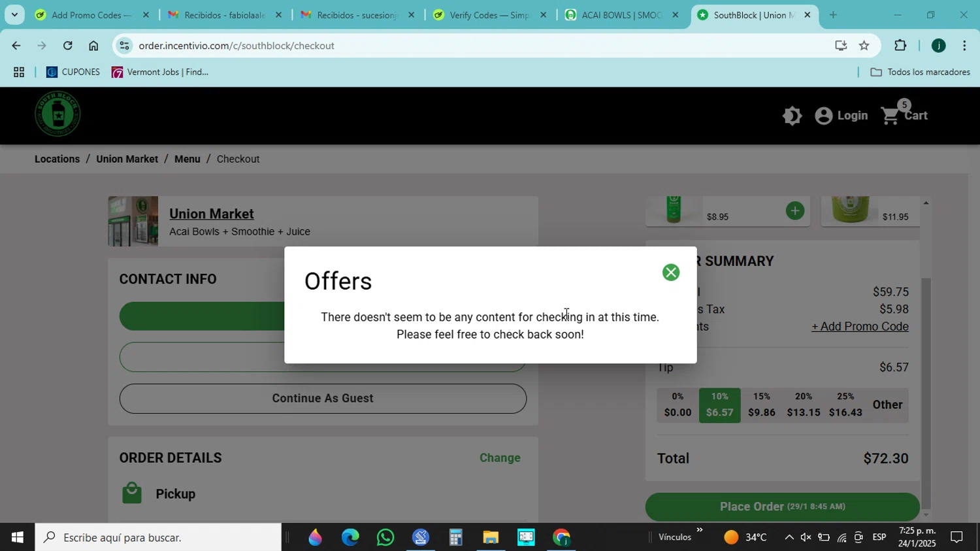Go to browser home page
Viewport: 980px width, 551px height.
click(x=93, y=46)
